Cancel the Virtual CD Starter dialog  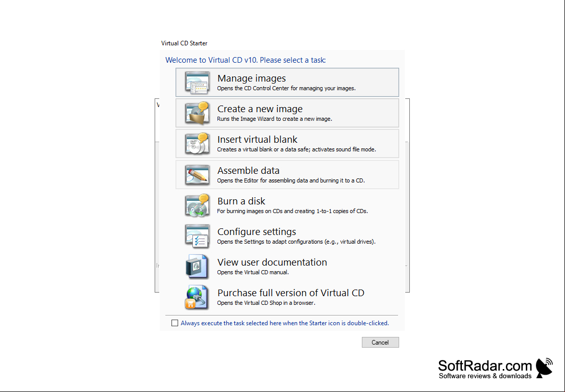coord(380,343)
